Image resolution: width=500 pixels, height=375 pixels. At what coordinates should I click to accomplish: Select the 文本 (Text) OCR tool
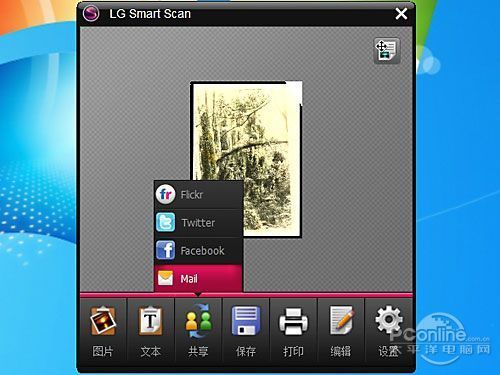coord(151,330)
